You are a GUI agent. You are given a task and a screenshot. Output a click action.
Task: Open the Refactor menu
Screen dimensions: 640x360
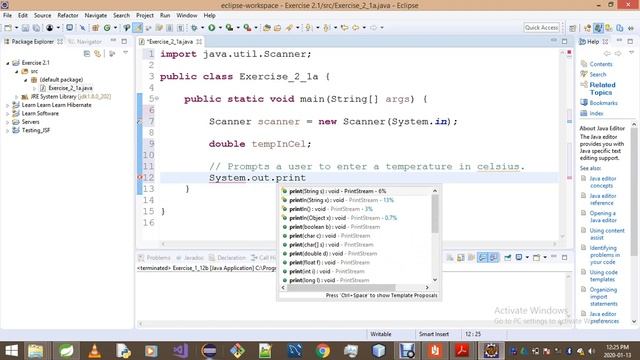pyautogui.click(x=68, y=16)
